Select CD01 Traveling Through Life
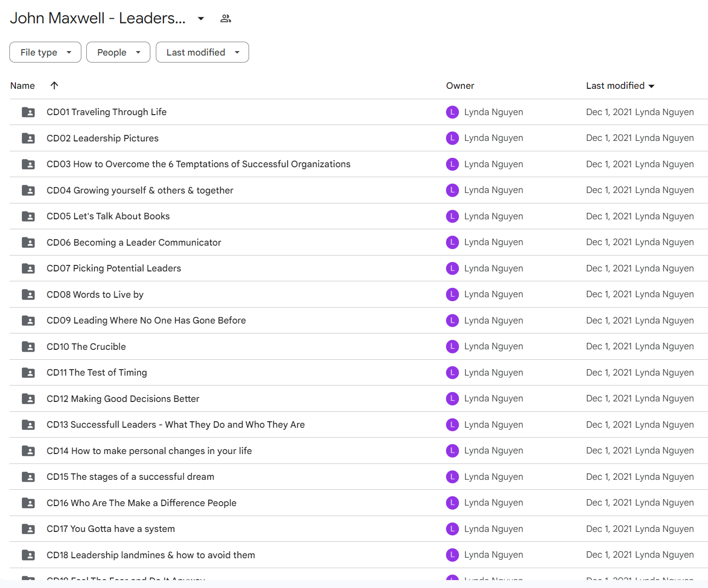708x588 pixels. coord(107,112)
